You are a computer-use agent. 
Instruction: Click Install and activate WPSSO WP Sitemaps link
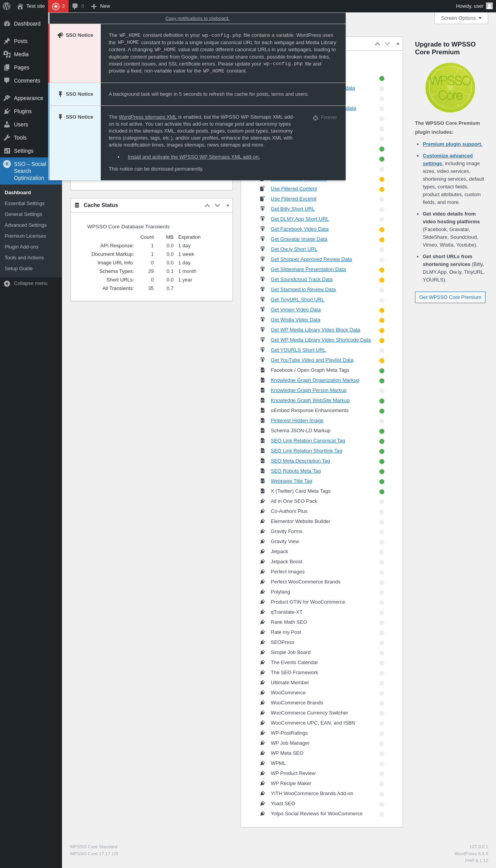(x=194, y=157)
